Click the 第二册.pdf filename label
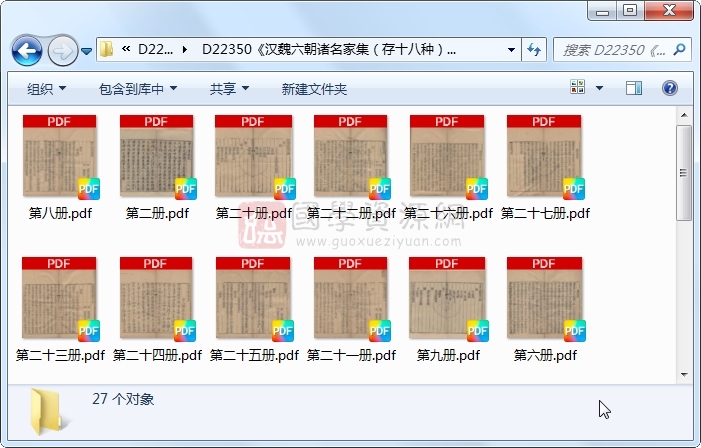This screenshot has height=448, width=701. (157, 213)
